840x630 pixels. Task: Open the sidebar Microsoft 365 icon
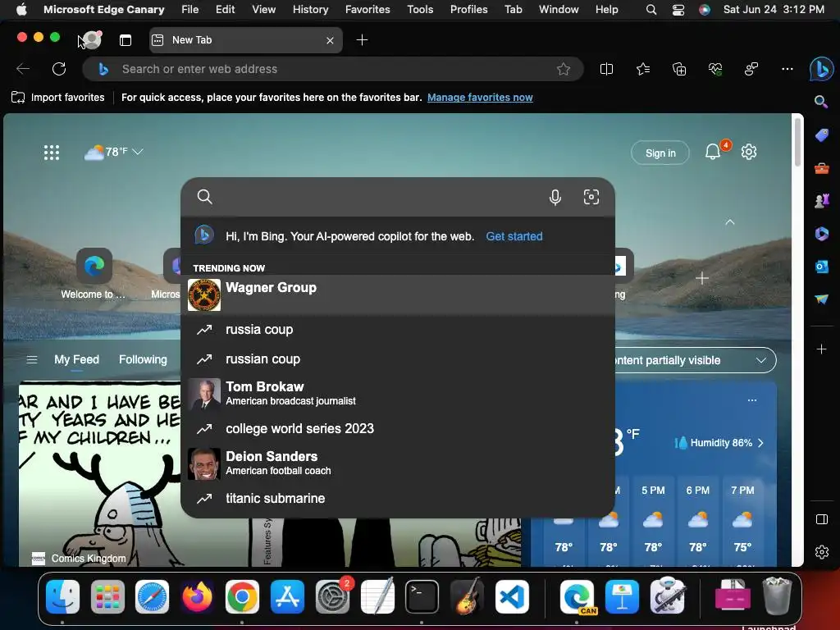(x=821, y=234)
